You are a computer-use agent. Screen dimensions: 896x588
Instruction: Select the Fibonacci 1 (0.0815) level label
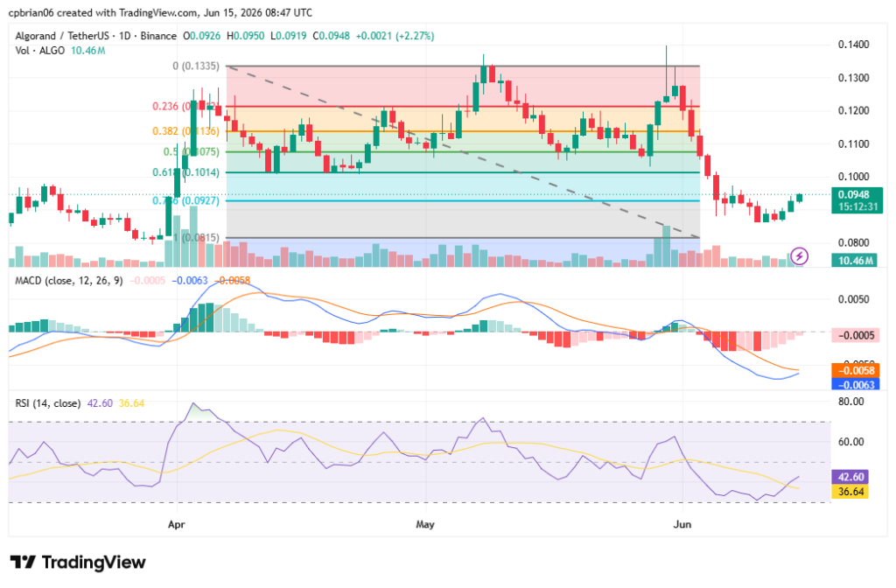(x=196, y=238)
